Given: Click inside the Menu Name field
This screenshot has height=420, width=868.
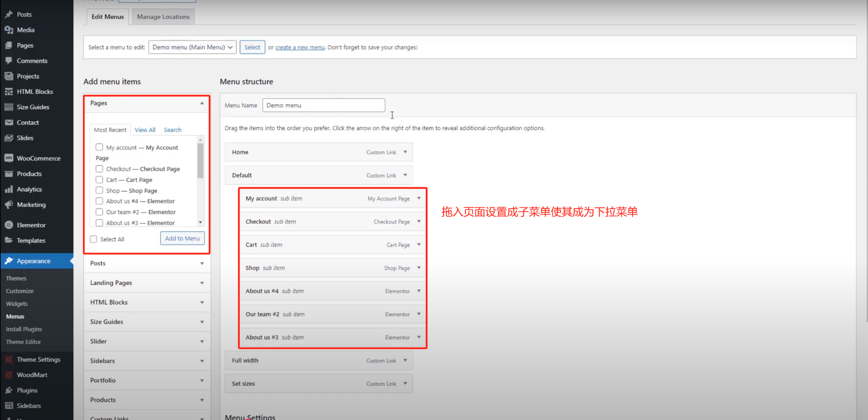Looking at the screenshot, I should point(323,105).
